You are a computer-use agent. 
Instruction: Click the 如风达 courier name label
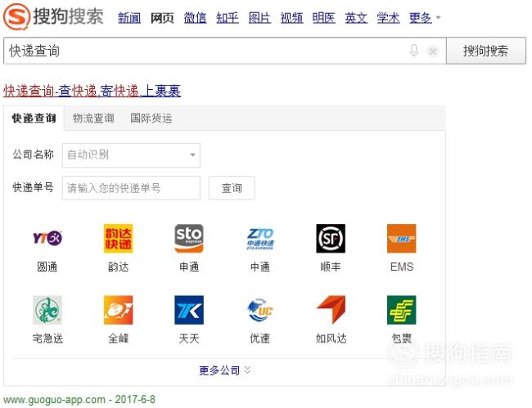331,339
